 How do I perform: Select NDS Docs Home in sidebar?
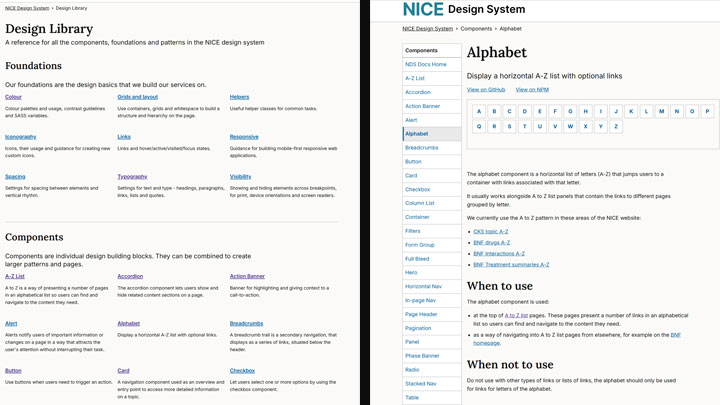432,64
